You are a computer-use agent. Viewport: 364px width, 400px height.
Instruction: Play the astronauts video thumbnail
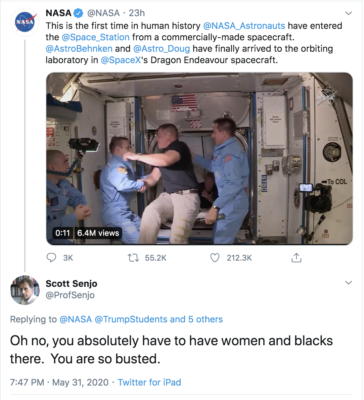click(x=199, y=159)
